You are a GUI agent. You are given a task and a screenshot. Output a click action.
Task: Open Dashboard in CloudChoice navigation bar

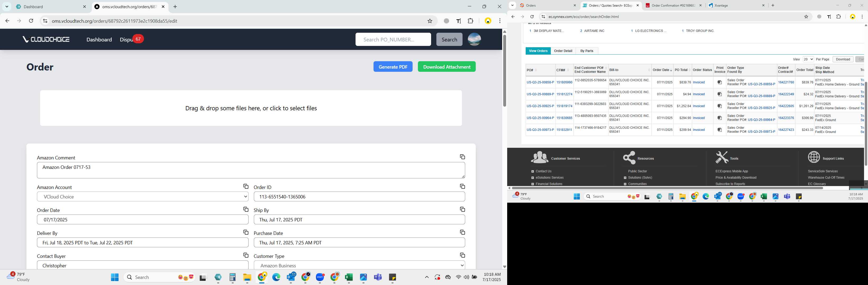point(99,40)
